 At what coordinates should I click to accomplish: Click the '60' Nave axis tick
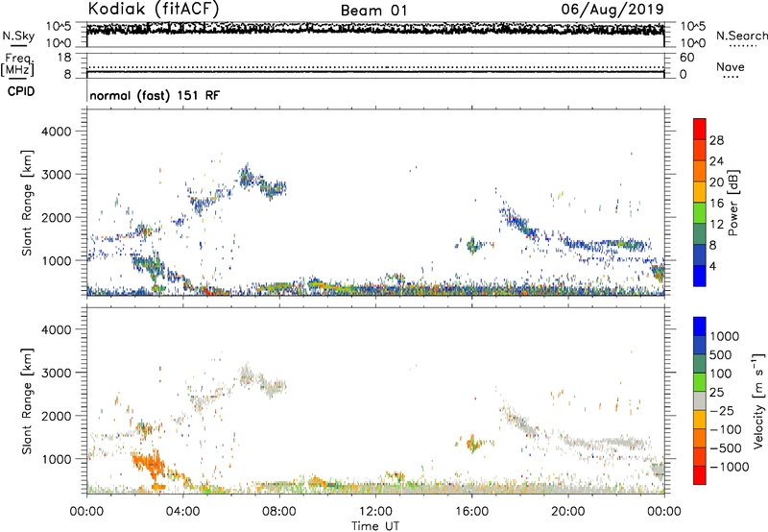point(686,58)
